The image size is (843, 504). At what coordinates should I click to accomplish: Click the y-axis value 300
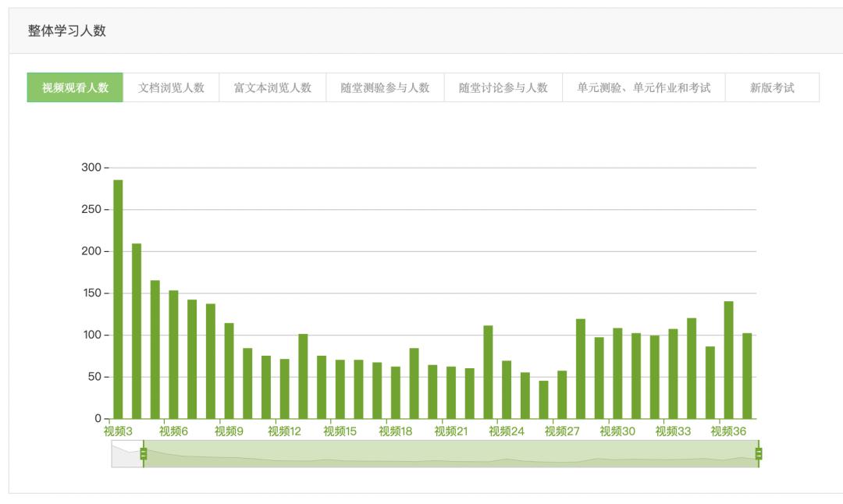91,167
